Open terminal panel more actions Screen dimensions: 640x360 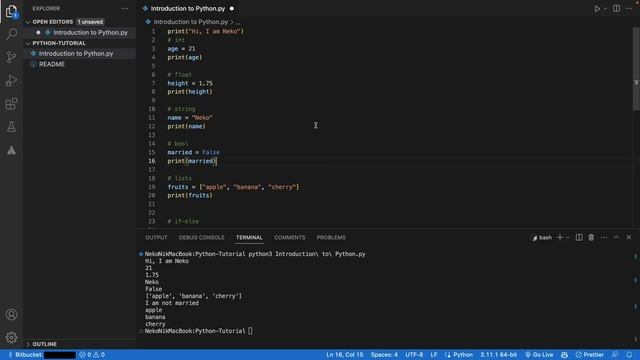pyautogui.click(x=604, y=237)
